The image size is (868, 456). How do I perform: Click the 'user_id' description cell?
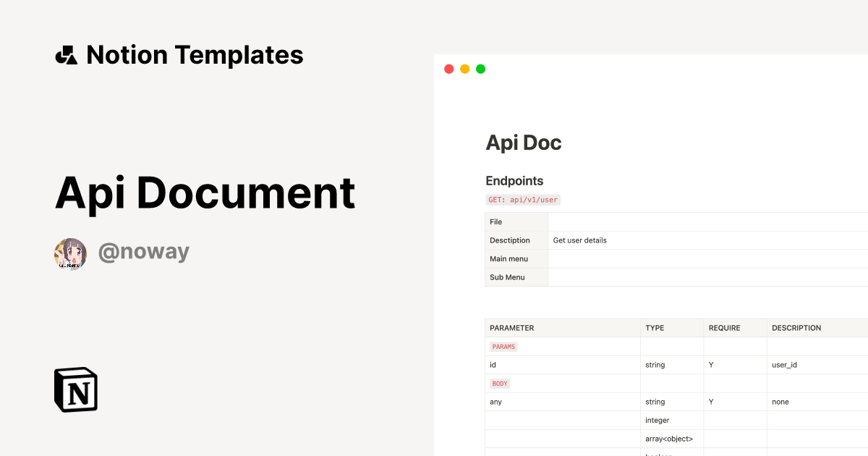tap(784, 365)
